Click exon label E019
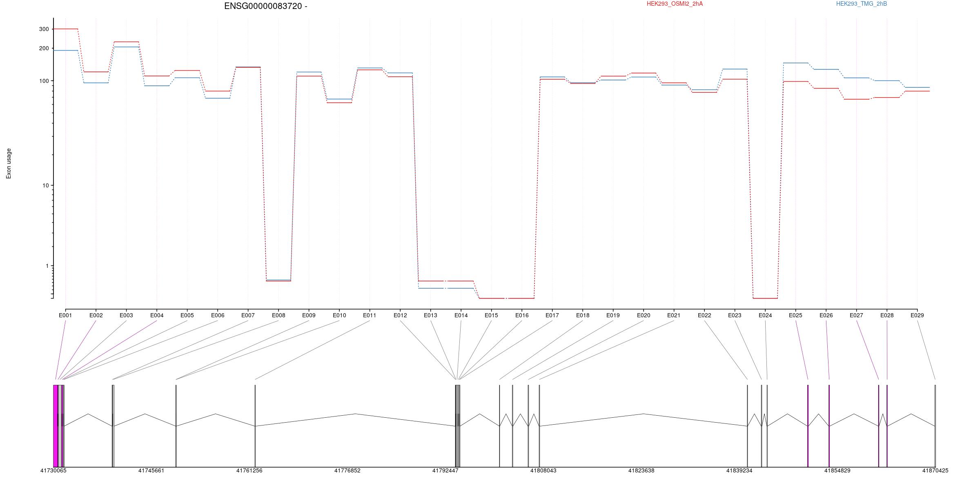This screenshot has height=490, width=980. (x=613, y=315)
